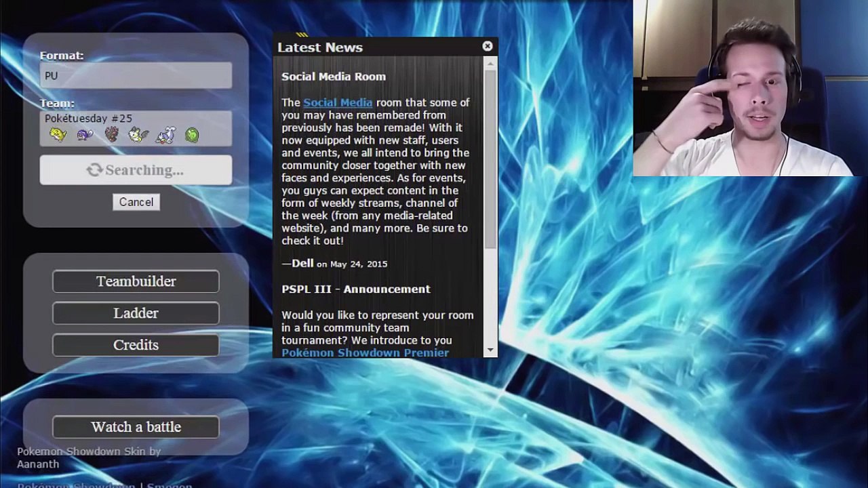The height and width of the screenshot is (488, 868).
Task: Click the Pokétuesday #25 team name
Action: tap(88, 118)
